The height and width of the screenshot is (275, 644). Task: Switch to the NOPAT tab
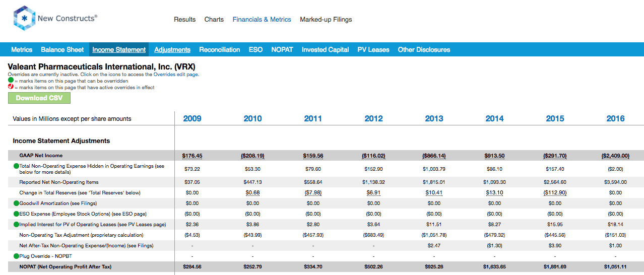(x=282, y=49)
